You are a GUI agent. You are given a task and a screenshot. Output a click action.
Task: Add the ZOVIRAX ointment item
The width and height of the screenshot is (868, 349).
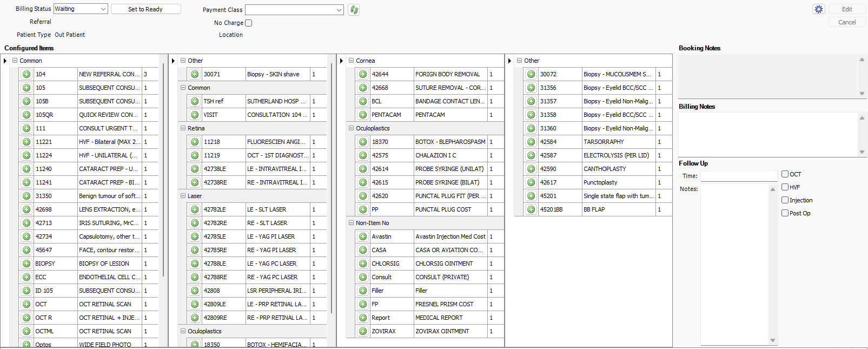click(363, 331)
